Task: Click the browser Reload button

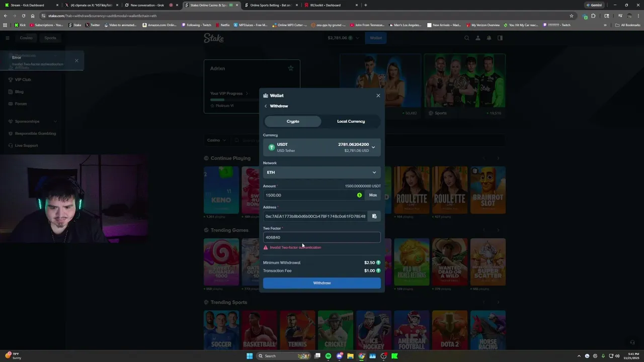Action: 23,16
